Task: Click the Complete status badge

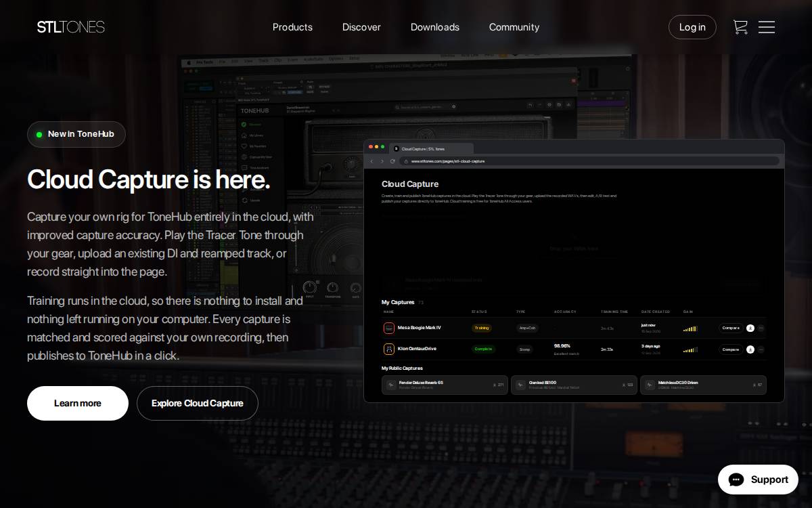Action: tap(483, 349)
